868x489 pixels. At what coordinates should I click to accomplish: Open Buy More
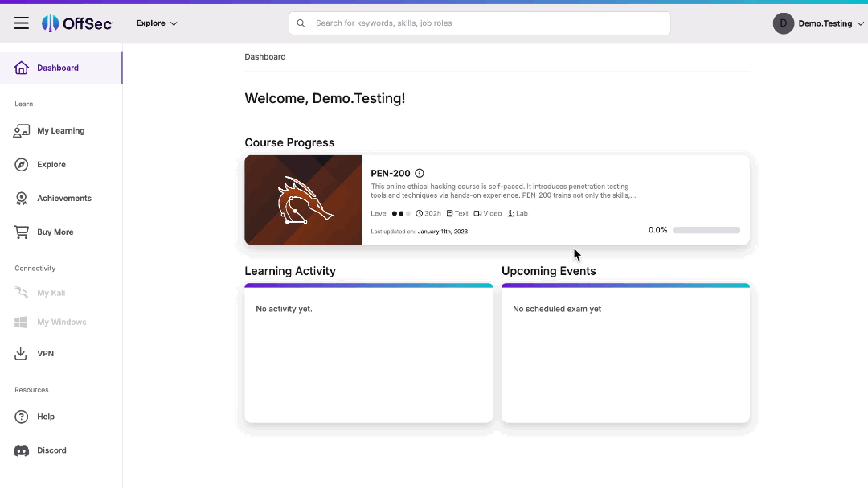(55, 232)
